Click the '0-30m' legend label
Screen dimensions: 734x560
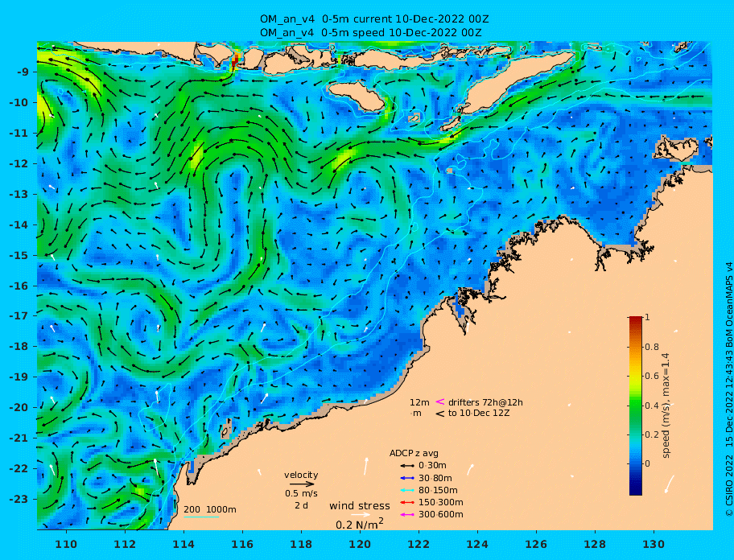(x=432, y=466)
